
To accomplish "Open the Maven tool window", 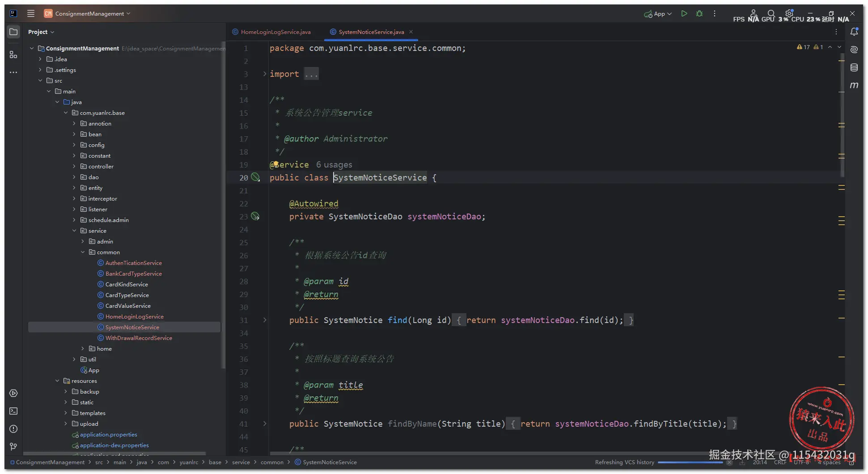I will click(854, 85).
